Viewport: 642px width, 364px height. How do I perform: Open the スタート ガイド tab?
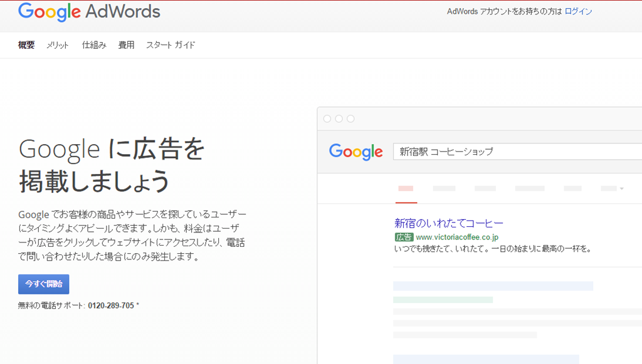point(171,45)
